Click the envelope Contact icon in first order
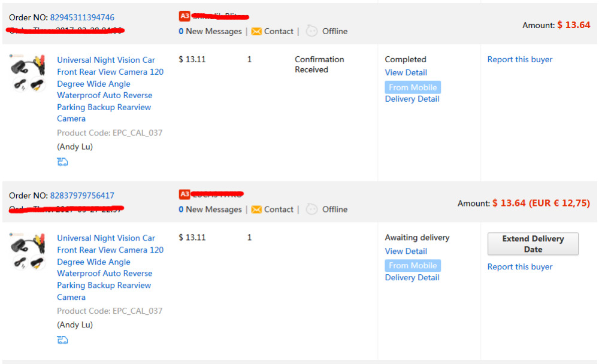This screenshot has width=599, height=364. tap(256, 31)
